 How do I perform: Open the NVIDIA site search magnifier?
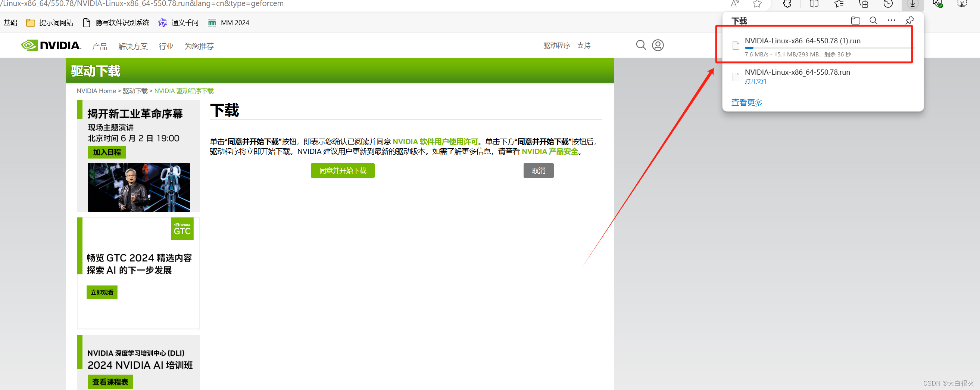point(641,45)
